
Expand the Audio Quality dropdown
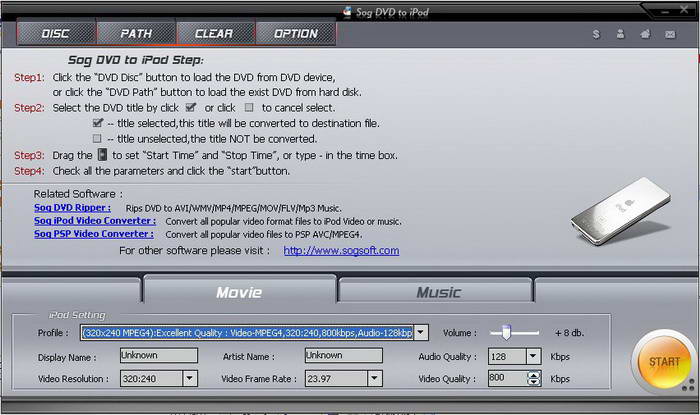533,356
